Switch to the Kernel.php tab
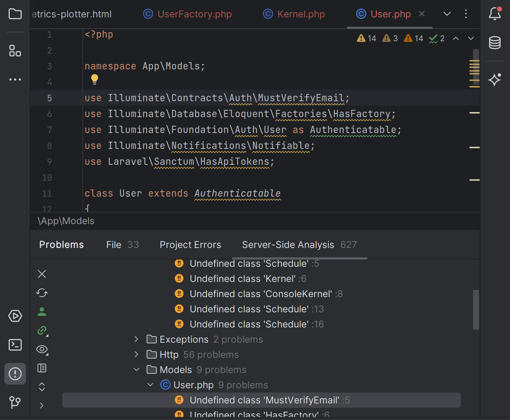The height and width of the screenshot is (420, 510). click(x=300, y=14)
